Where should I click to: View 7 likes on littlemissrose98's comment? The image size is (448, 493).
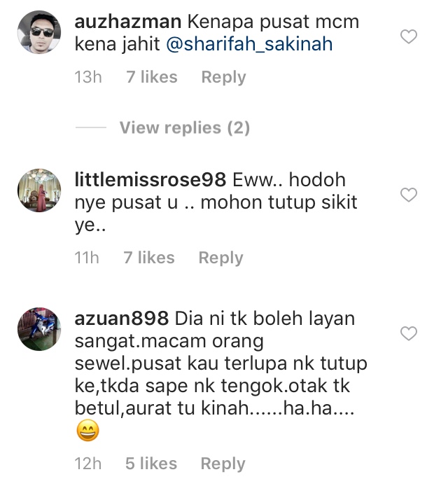point(149,258)
